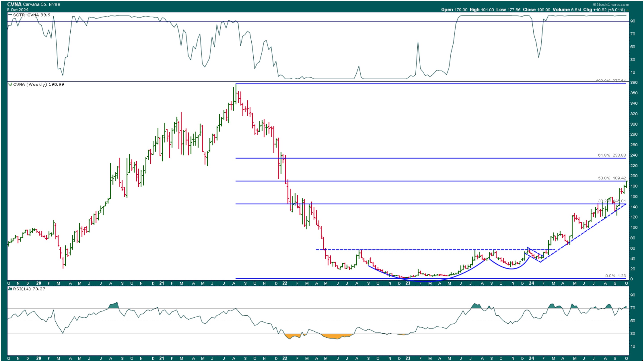Image resolution: width=644 pixels, height=362 pixels.
Task: Click the 8-Oct-2024 chart date
Action: click(x=17, y=10)
